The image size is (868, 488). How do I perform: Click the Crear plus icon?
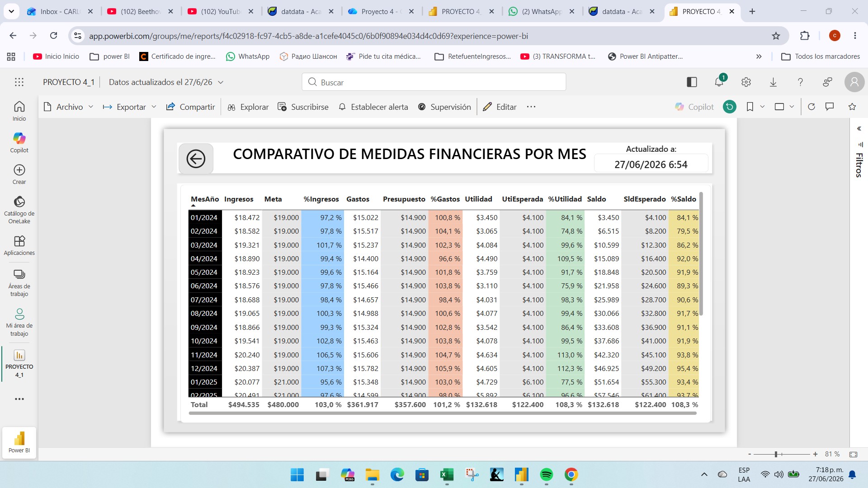pyautogui.click(x=19, y=174)
